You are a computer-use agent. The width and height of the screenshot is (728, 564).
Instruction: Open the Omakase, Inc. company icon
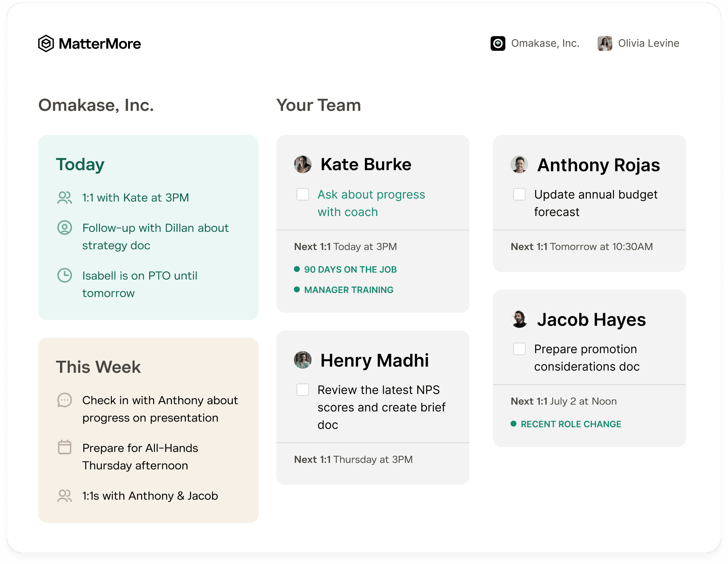pos(498,43)
